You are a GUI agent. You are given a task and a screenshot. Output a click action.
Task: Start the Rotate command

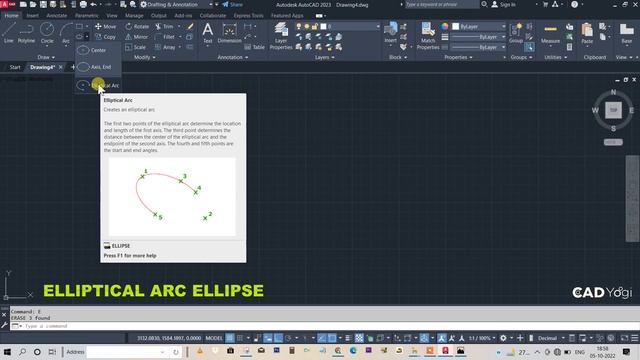[x=137, y=26]
